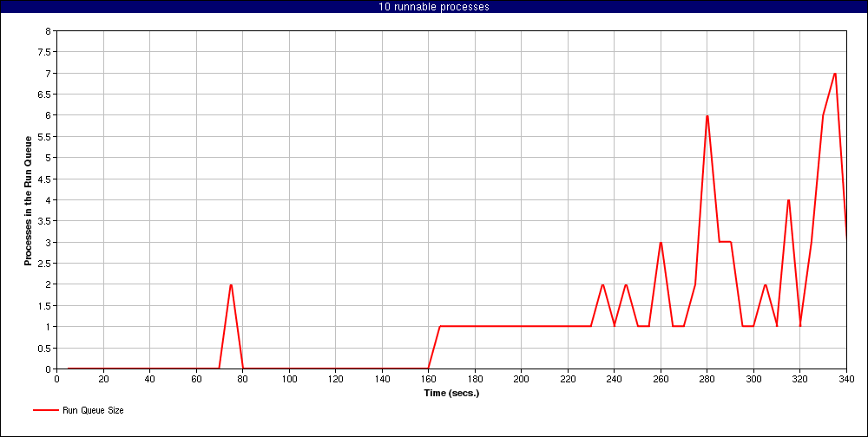868x437 pixels.
Task: Click the peak of 2 at 75 seconds
Action: coord(231,284)
